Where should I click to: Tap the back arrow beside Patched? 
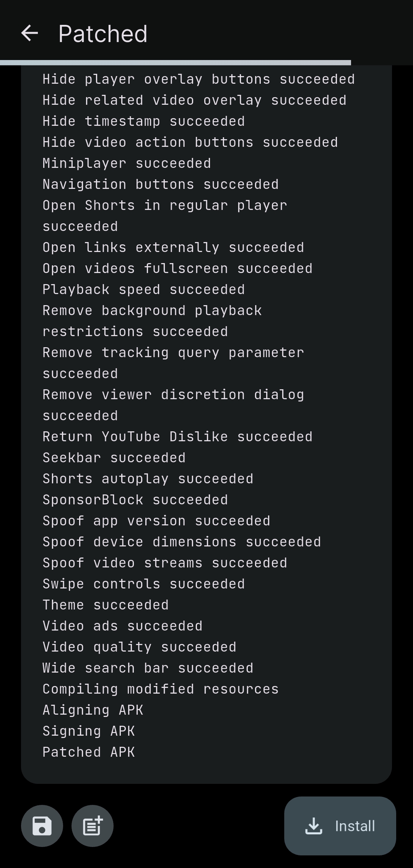coord(29,33)
